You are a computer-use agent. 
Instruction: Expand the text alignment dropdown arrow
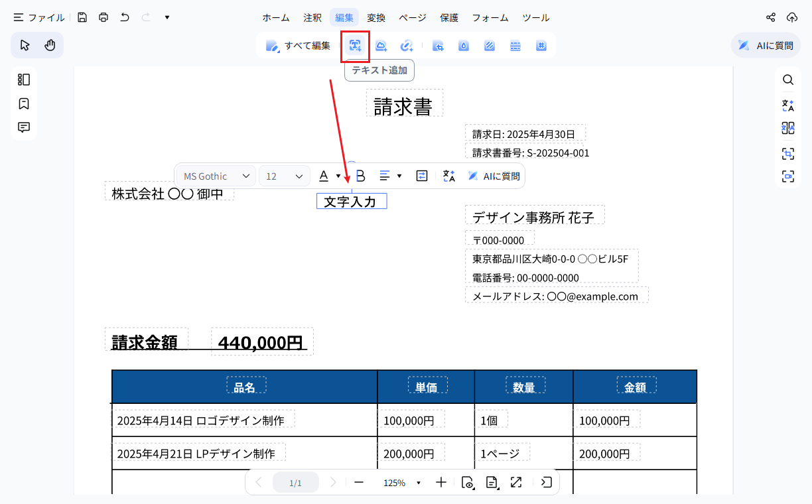click(399, 176)
